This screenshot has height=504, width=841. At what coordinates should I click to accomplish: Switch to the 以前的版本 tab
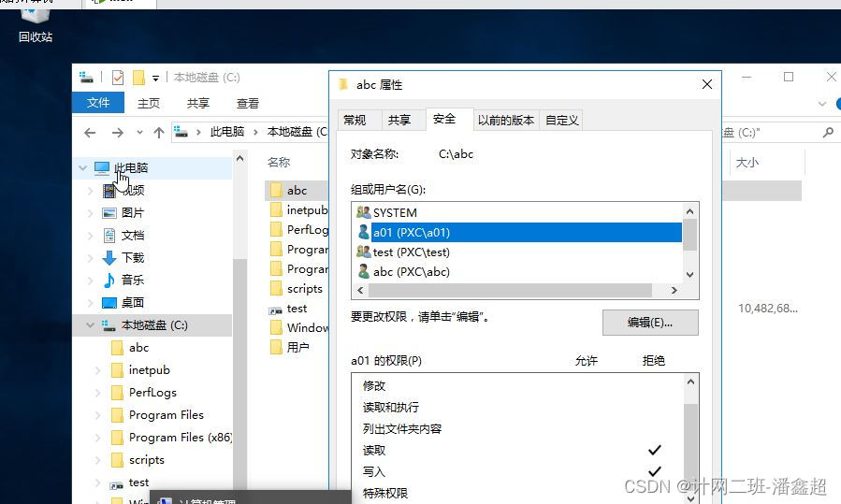click(x=506, y=120)
